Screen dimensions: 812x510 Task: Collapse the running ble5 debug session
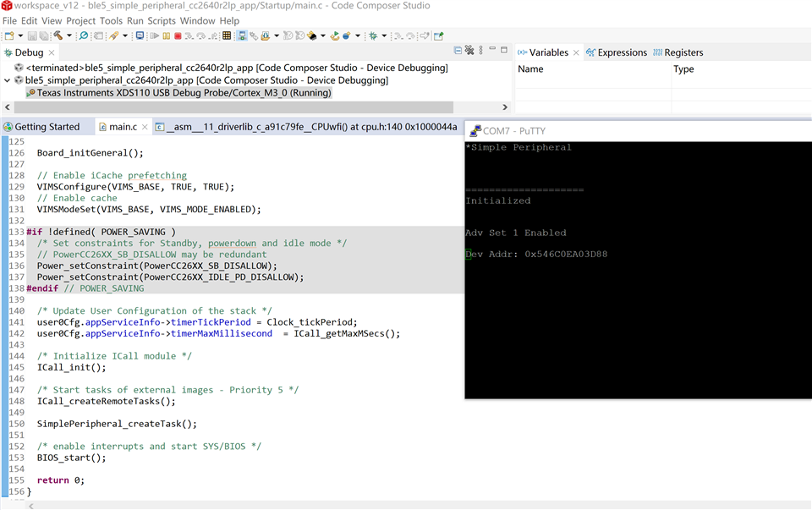(x=8, y=80)
